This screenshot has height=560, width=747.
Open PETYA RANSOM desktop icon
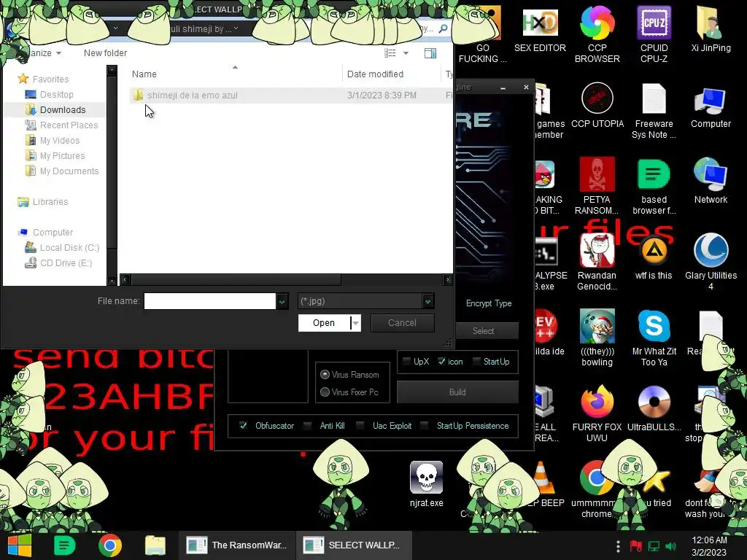(x=597, y=186)
